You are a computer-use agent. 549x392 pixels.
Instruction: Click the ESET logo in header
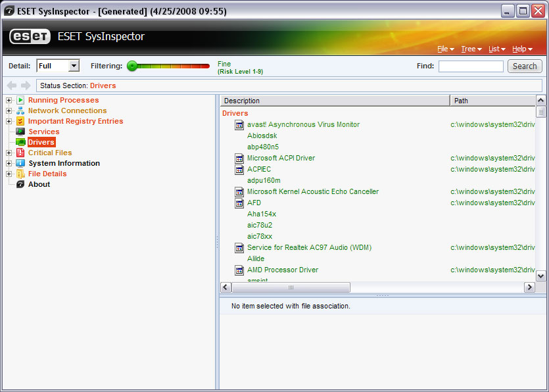(30, 36)
